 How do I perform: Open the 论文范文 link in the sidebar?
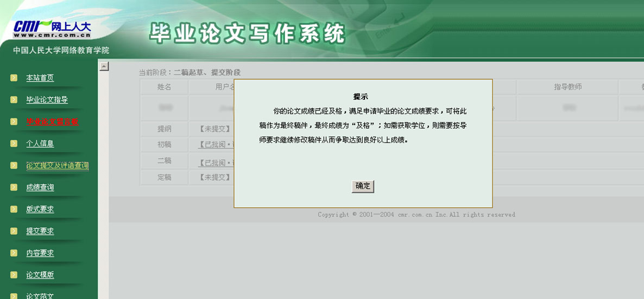pos(40,296)
